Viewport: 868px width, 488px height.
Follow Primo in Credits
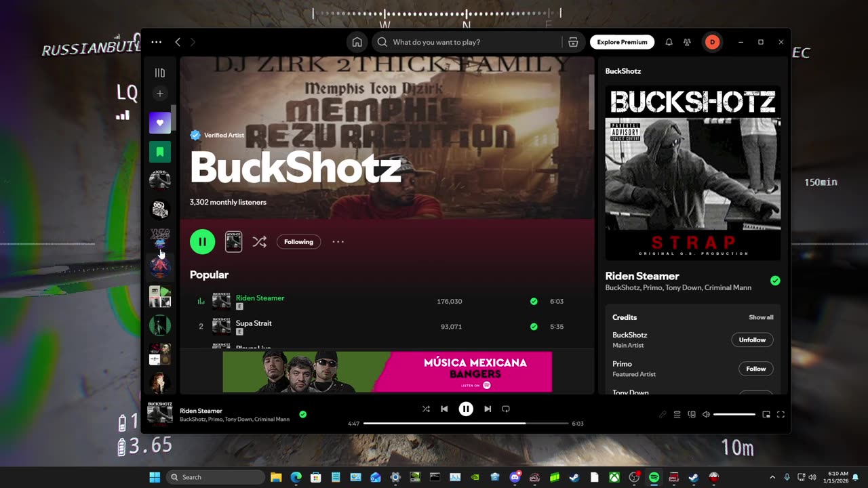(755, 369)
